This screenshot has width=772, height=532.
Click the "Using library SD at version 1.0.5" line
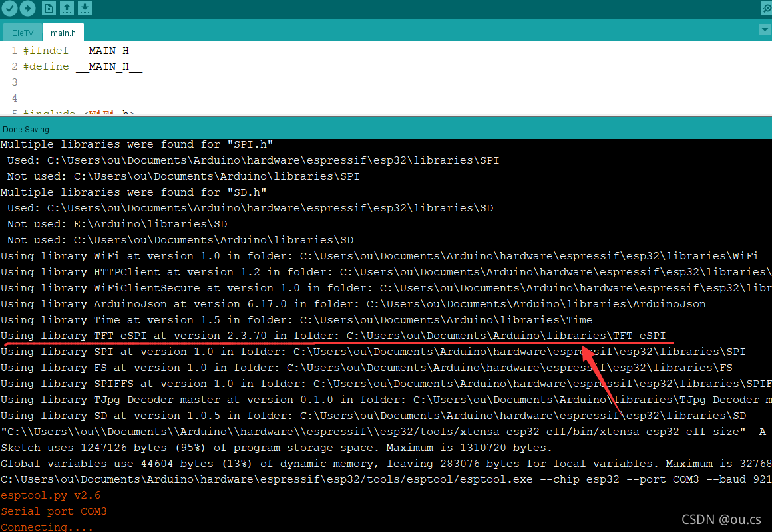click(x=373, y=416)
